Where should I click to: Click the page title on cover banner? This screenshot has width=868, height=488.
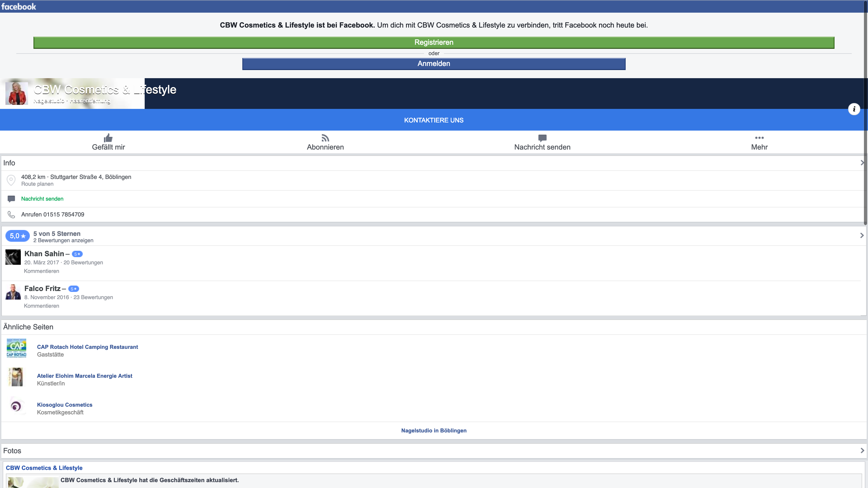105,90
